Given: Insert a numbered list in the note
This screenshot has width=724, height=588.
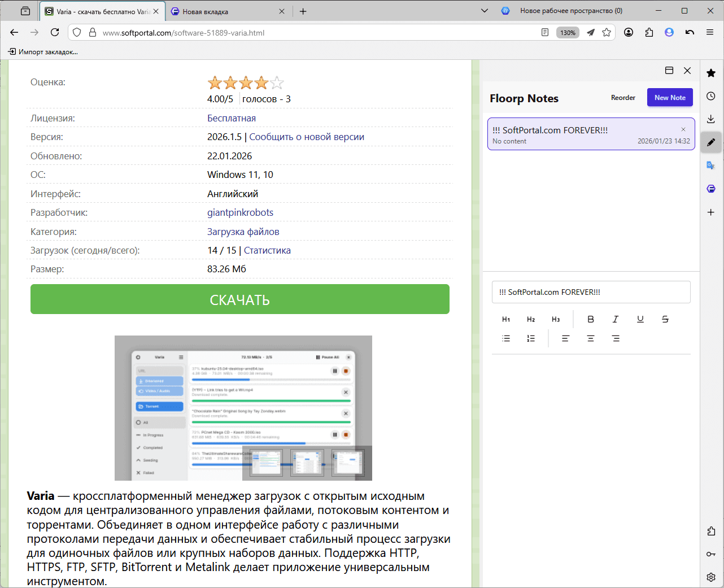Looking at the screenshot, I should pyautogui.click(x=531, y=338).
